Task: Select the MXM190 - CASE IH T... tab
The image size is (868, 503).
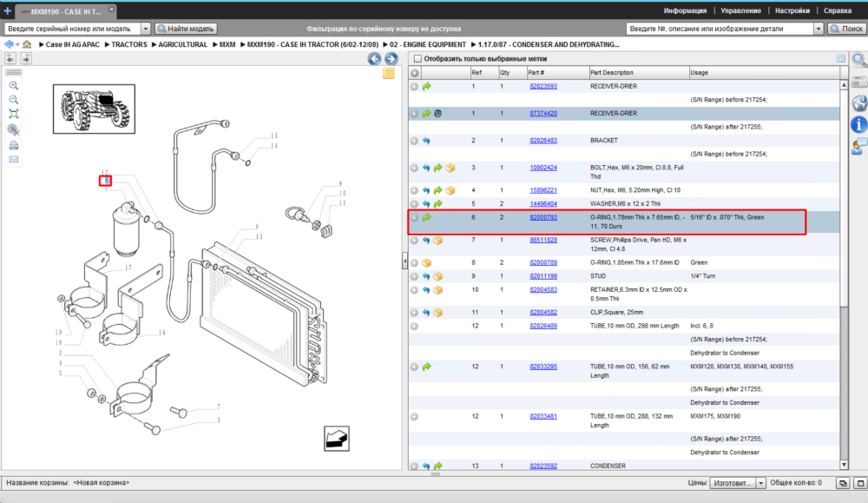Action: pos(65,11)
